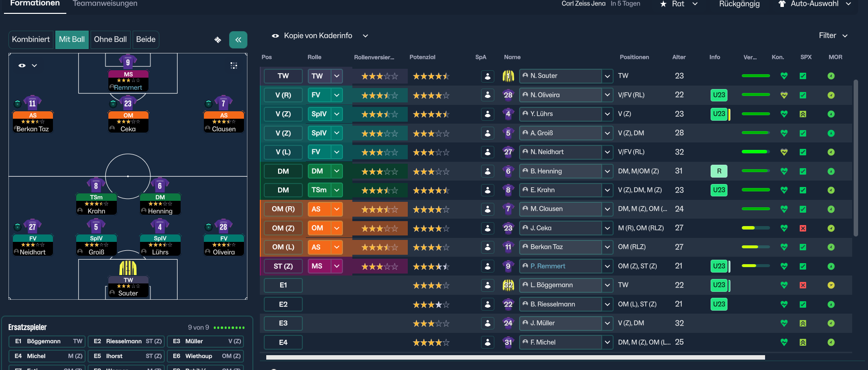Click the collapse pitch panel double-arrow button
868x370 pixels.
click(x=238, y=40)
